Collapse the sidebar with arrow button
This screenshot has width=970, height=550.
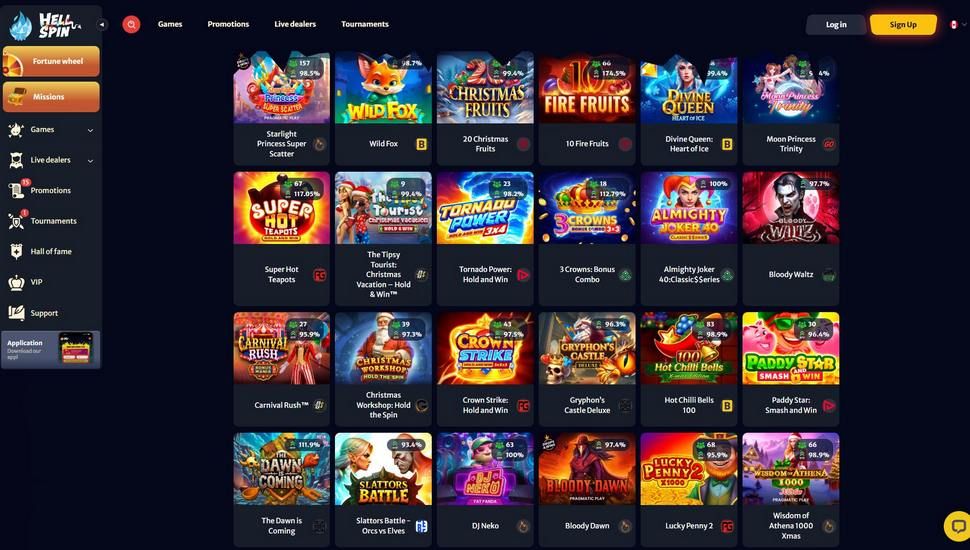102,25
